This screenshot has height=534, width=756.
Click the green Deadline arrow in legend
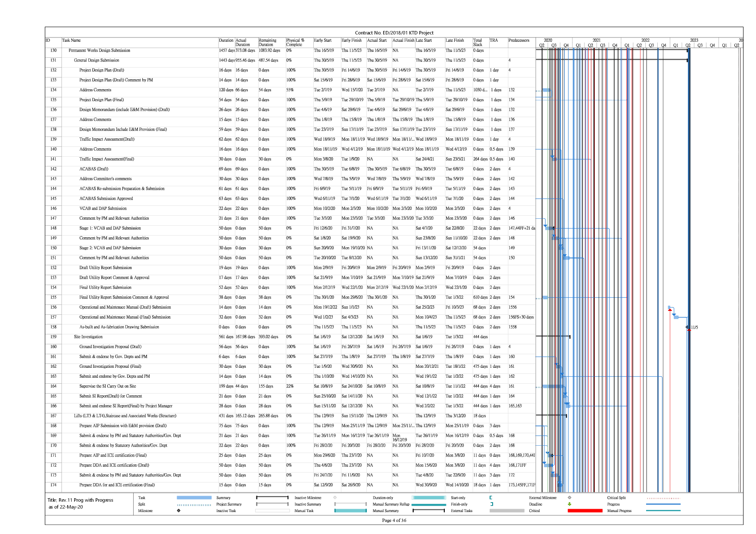coord(569,504)
